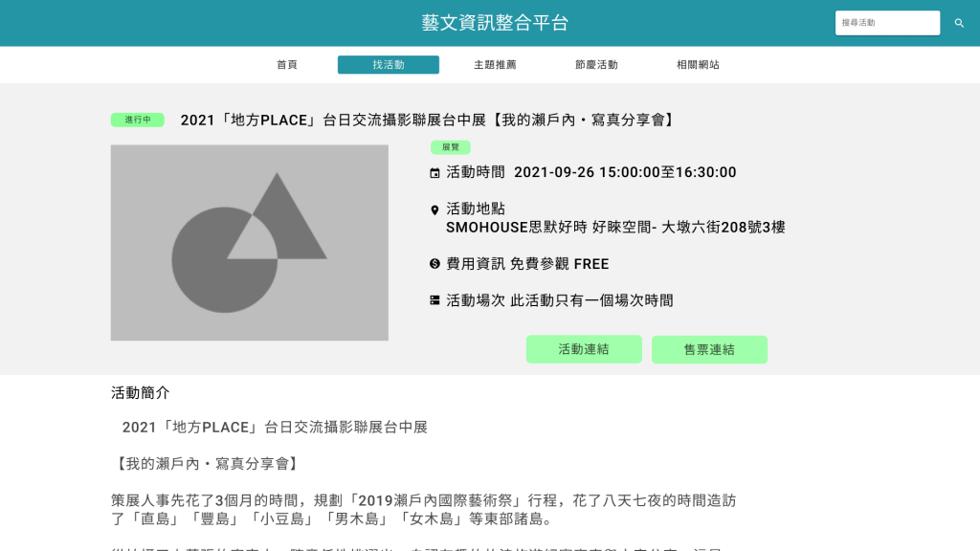980x551 pixels.
Task: Open the 相關網站 nav tab
Action: point(698,65)
